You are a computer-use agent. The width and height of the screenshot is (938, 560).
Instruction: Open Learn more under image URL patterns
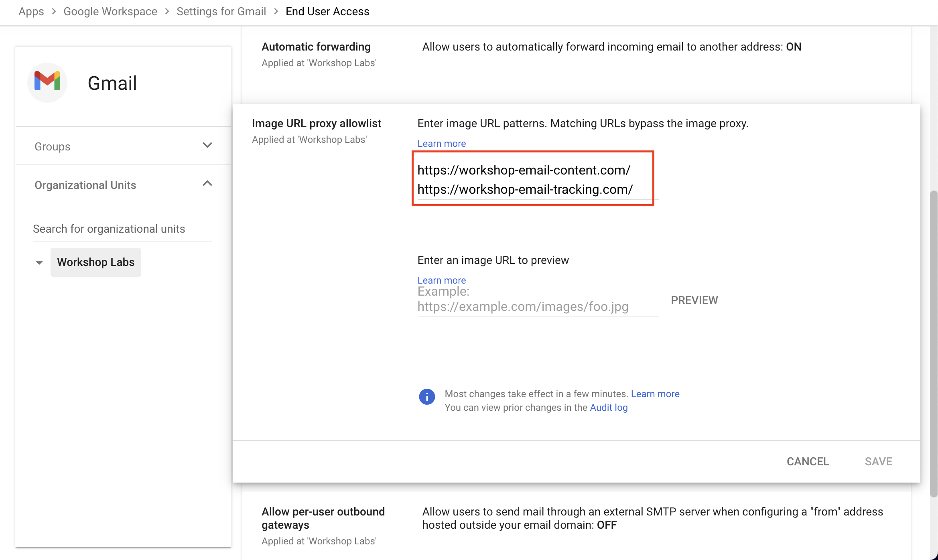(x=442, y=144)
